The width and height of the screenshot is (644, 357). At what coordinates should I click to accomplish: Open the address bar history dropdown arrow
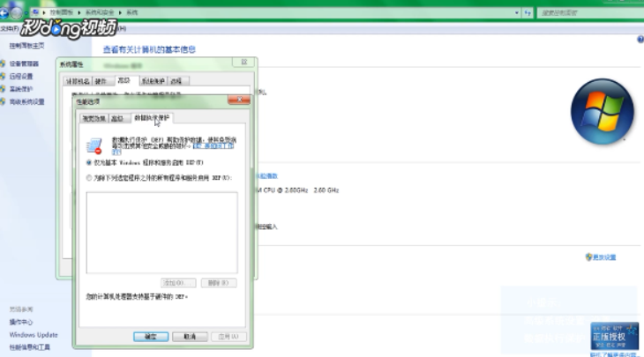click(x=516, y=13)
